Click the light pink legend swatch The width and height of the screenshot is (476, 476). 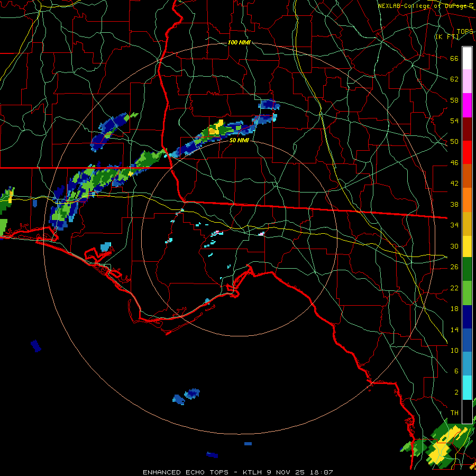pos(467,81)
